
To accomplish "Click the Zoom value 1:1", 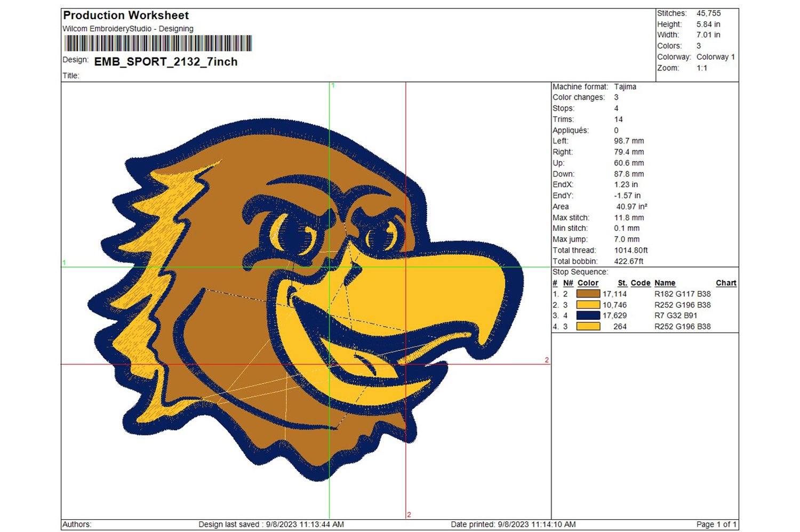I will pyautogui.click(x=702, y=68).
